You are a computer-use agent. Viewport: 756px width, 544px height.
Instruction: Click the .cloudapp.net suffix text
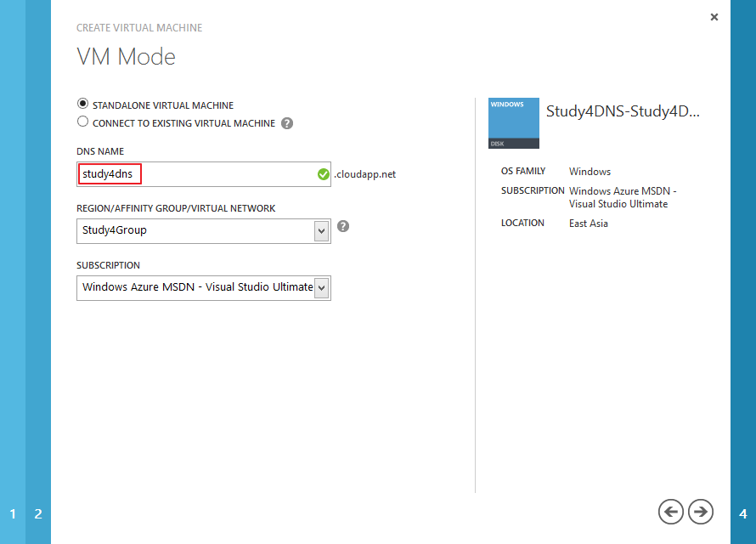(365, 174)
